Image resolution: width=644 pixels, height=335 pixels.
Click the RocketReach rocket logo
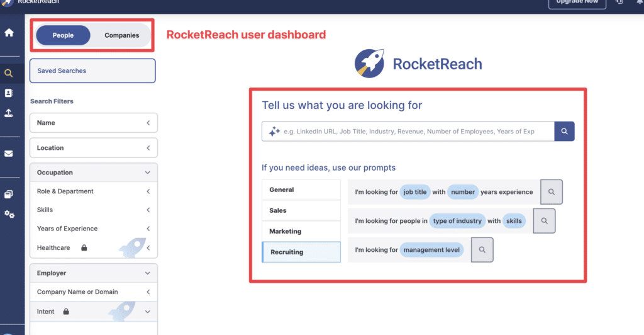pyautogui.click(x=369, y=64)
